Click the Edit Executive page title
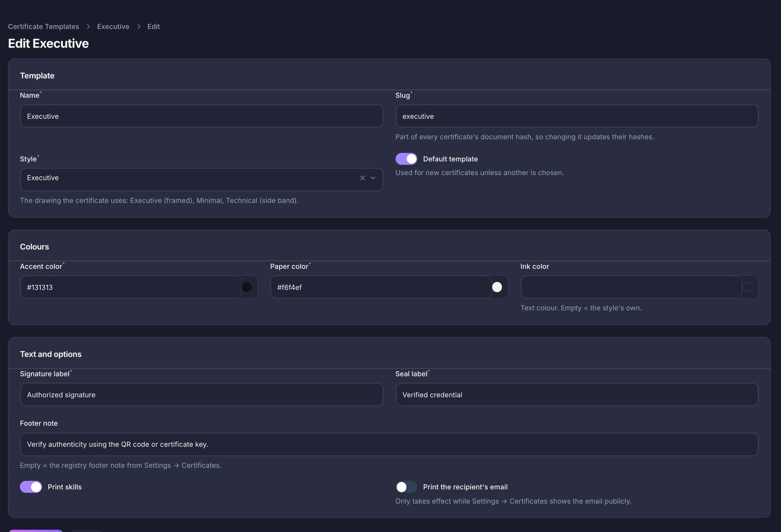This screenshot has width=781, height=532. (48, 44)
